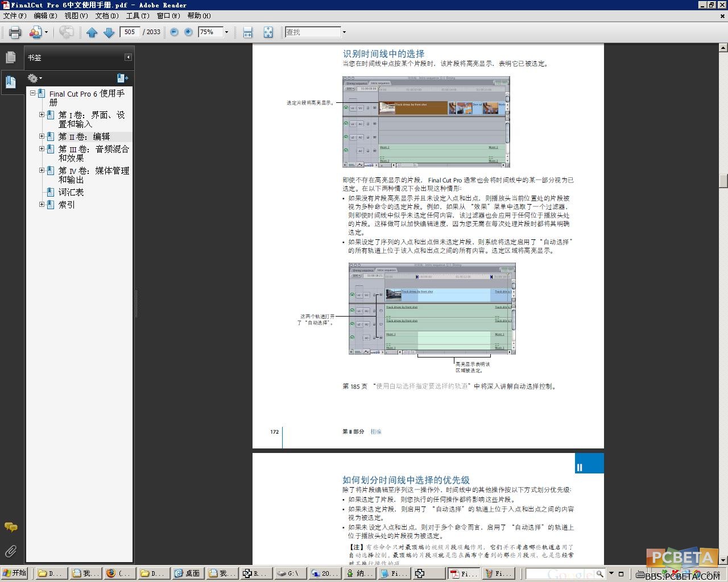Click the Google search box in taskbar
728x582 pixels.
(560, 574)
